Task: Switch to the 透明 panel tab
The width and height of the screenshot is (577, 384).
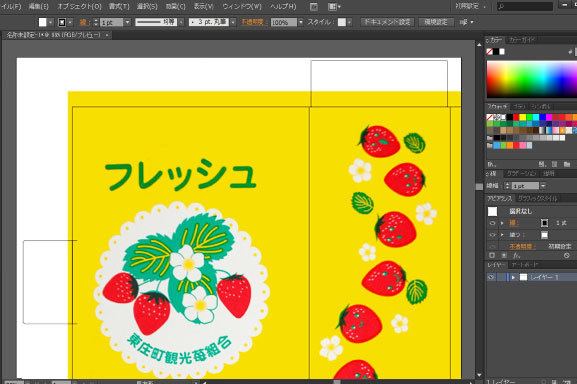Action: (x=549, y=173)
